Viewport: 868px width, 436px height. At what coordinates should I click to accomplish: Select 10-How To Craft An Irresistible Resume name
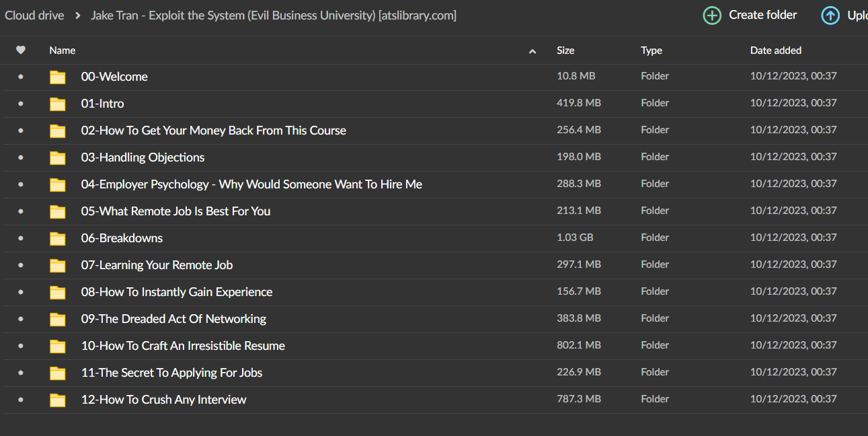click(x=183, y=346)
